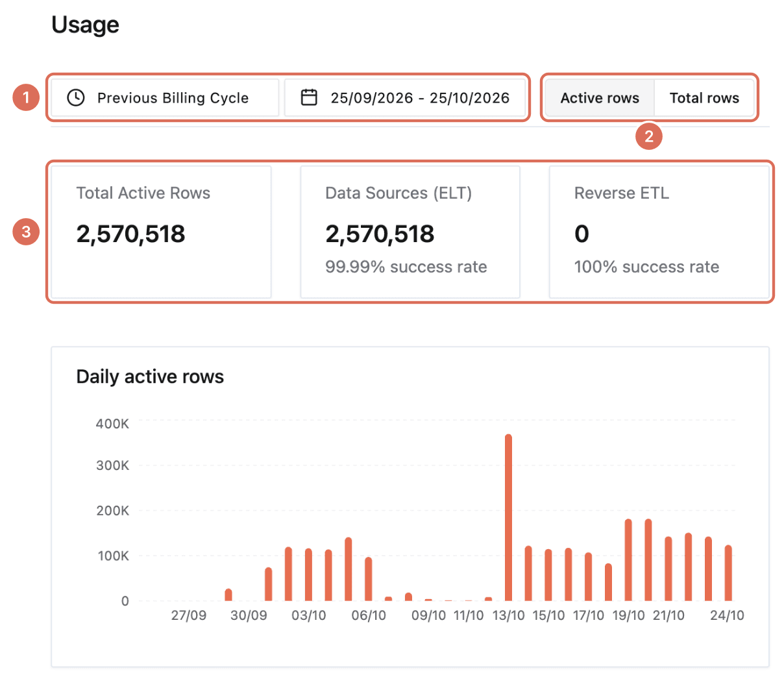The width and height of the screenshot is (784, 677).
Task: Click the bar above 21/10
Action: pos(668,569)
